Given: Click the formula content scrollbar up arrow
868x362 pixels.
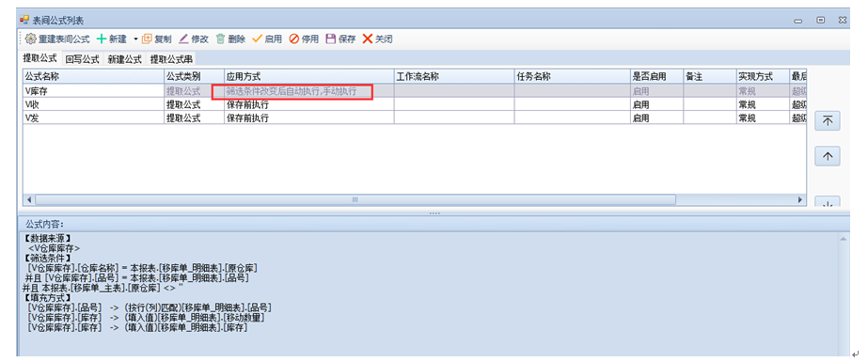Looking at the screenshot, I should (x=844, y=239).
